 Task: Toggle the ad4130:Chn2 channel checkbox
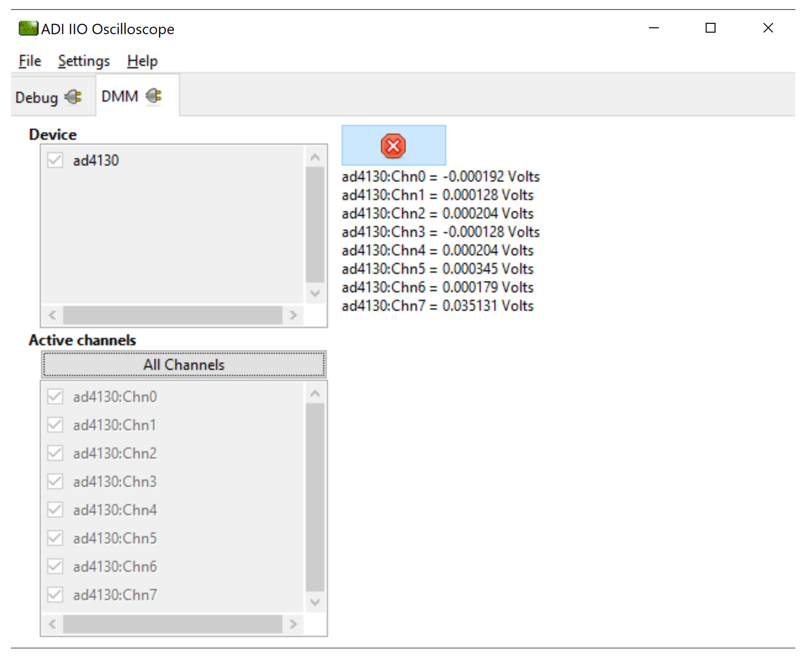[55, 453]
